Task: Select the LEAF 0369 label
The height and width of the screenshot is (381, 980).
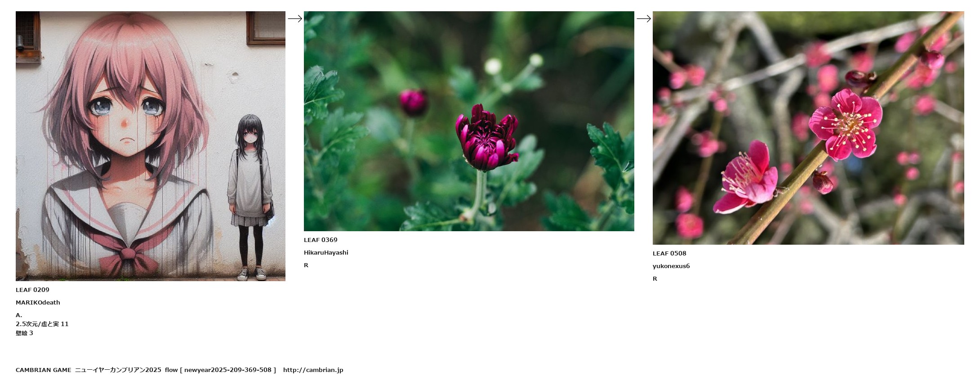Action: 321,240
